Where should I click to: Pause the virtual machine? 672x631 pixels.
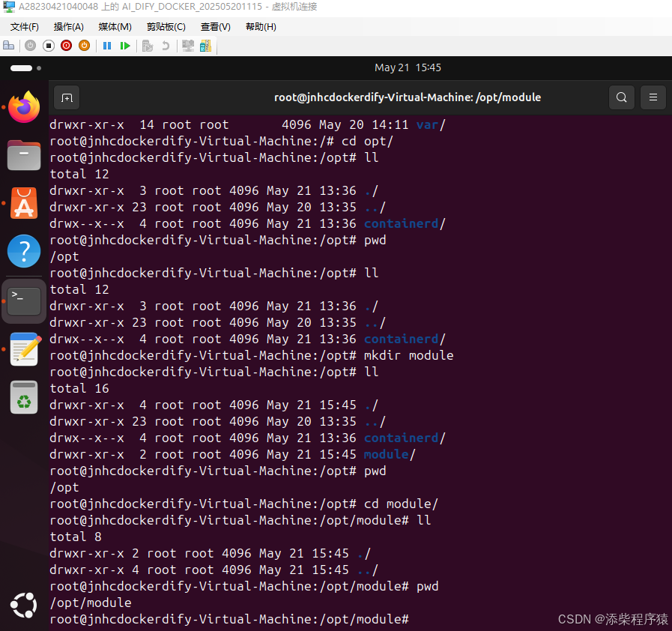107,46
